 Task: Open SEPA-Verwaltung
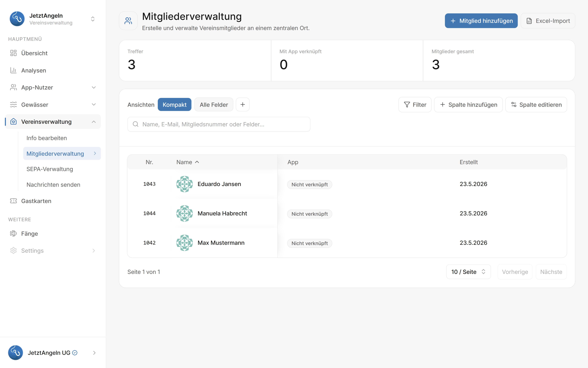(50, 169)
